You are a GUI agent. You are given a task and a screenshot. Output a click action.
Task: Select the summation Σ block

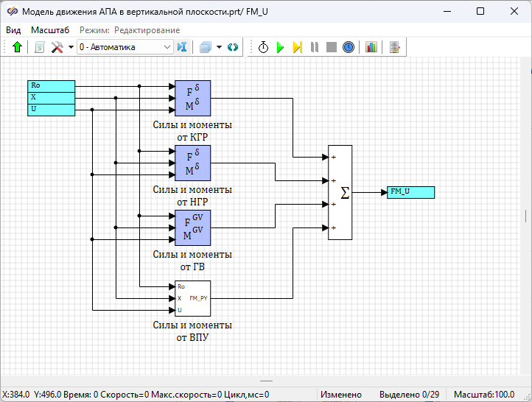coord(340,192)
